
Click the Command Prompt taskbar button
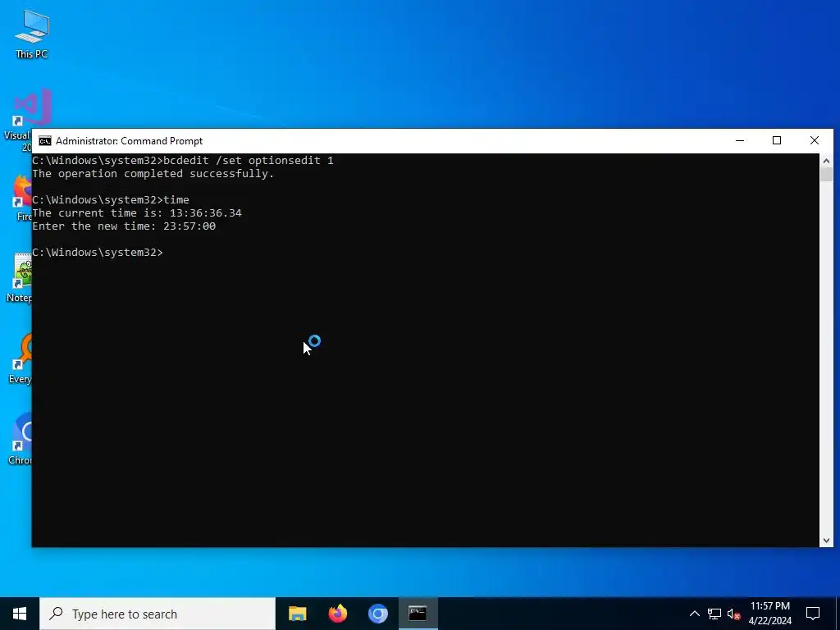coord(418,614)
